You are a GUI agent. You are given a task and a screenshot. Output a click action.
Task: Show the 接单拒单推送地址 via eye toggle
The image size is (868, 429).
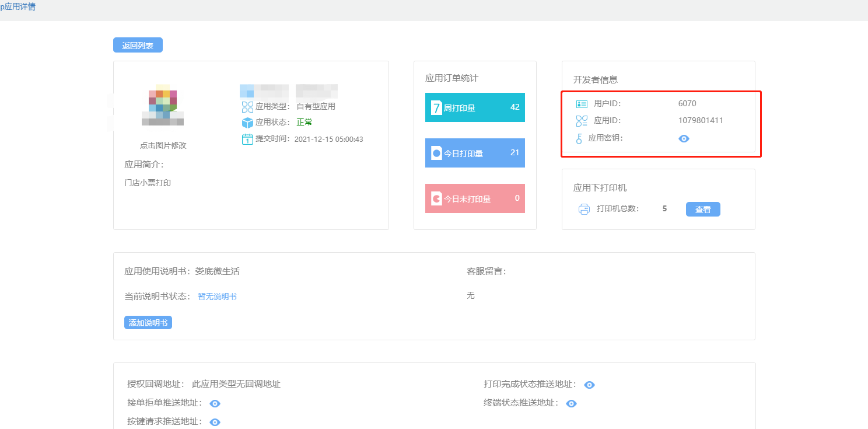[x=214, y=403]
